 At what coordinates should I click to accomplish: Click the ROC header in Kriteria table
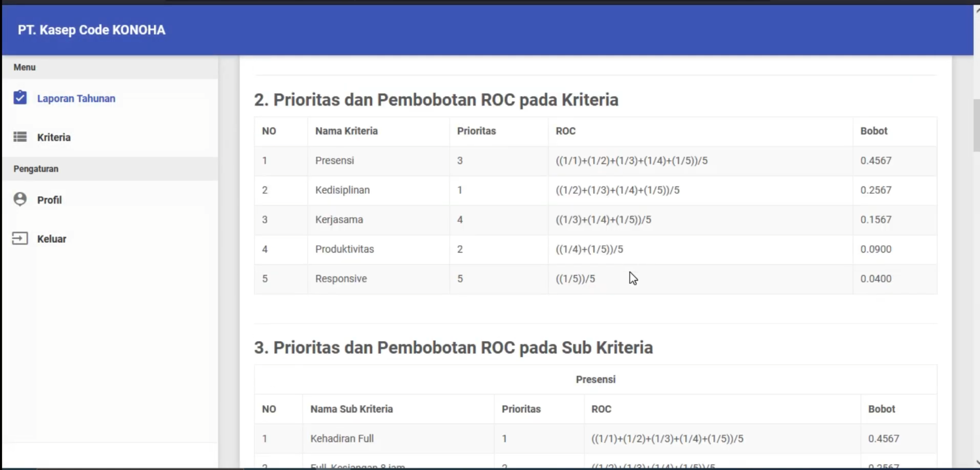tap(566, 131)
